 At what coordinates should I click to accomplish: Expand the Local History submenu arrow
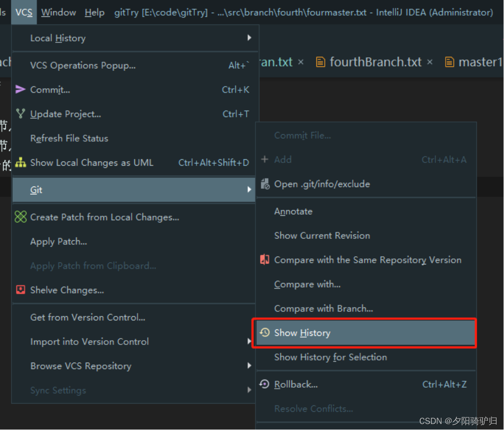pos(249,38)
